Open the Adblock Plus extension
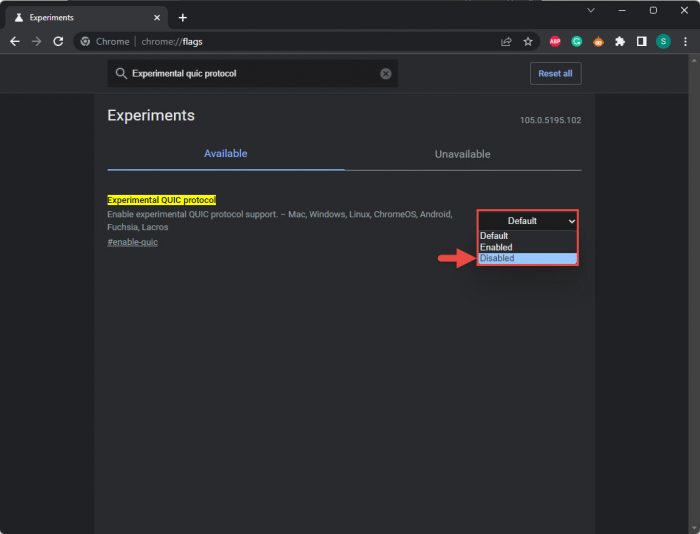 tap(555, 42)
